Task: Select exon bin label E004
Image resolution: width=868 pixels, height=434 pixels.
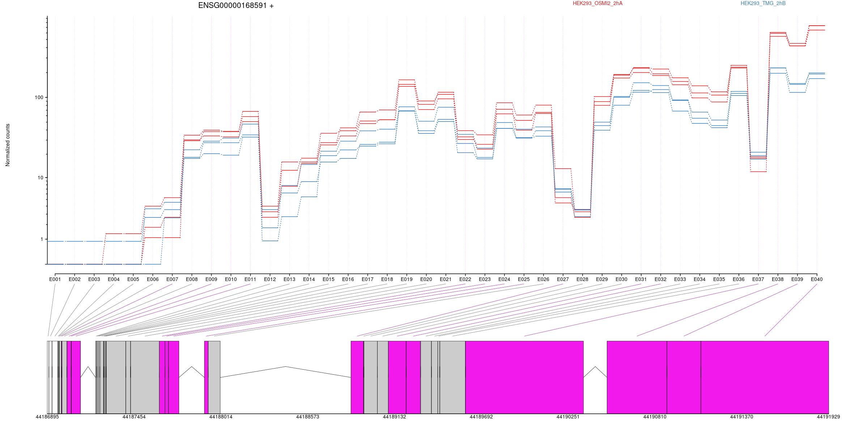Action: pyautogui.click(x=114, y=279)
